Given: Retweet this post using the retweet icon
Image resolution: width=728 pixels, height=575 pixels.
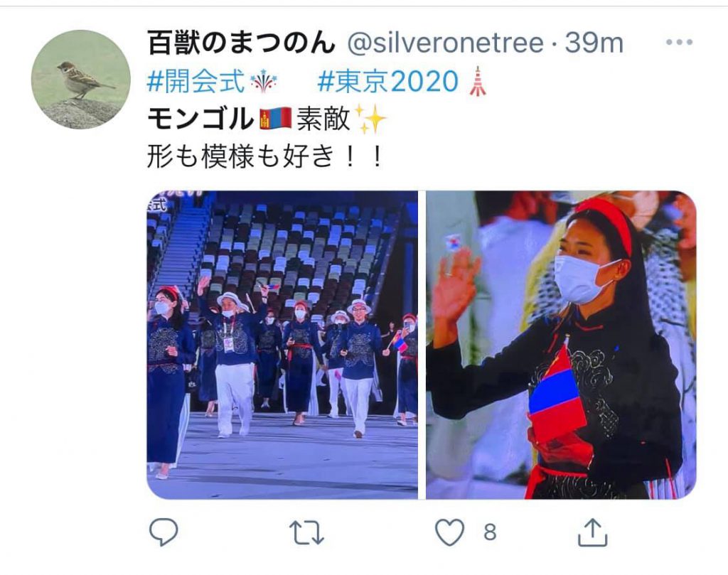Looking at the screenshot, I should click(306, 532).
